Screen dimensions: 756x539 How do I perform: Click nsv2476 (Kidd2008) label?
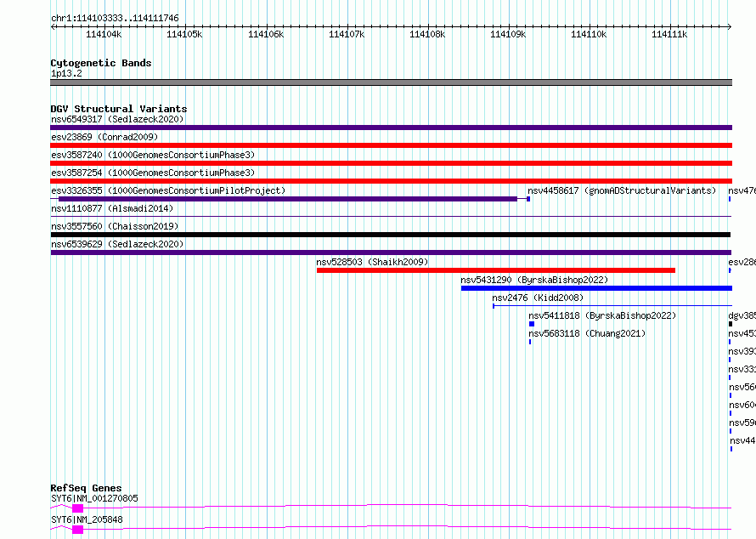[538, 298]
